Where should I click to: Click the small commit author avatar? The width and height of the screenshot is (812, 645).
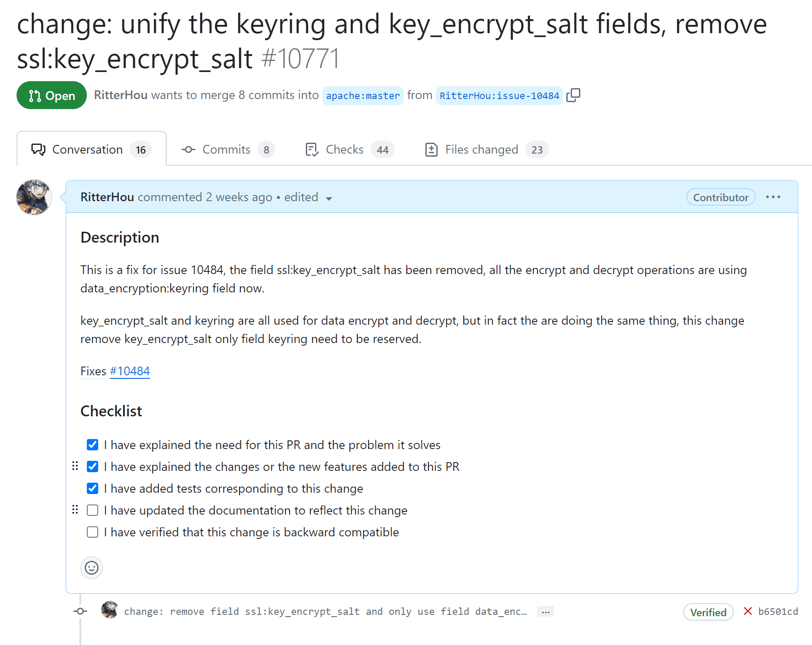click(110, 610)
